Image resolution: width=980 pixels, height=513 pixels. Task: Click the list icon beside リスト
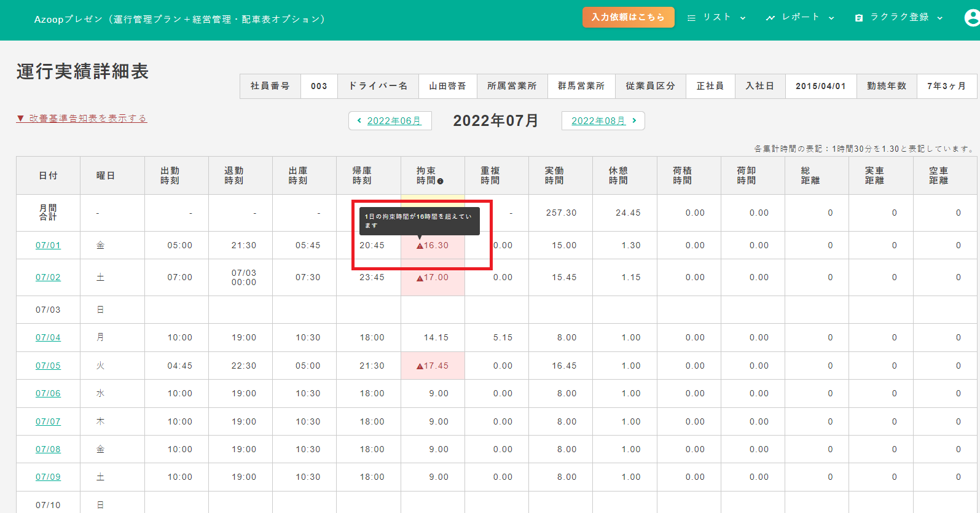click(691, 18)
